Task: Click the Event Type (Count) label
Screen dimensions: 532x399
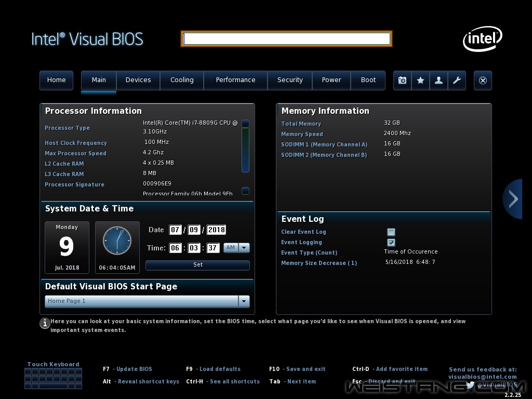Action: [x=309, y=253]
